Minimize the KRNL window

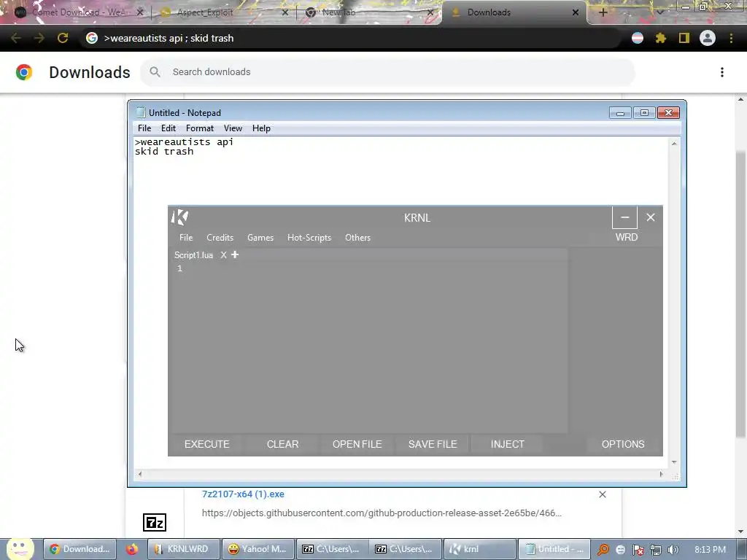pyautogui.click(x=624, y=217)
